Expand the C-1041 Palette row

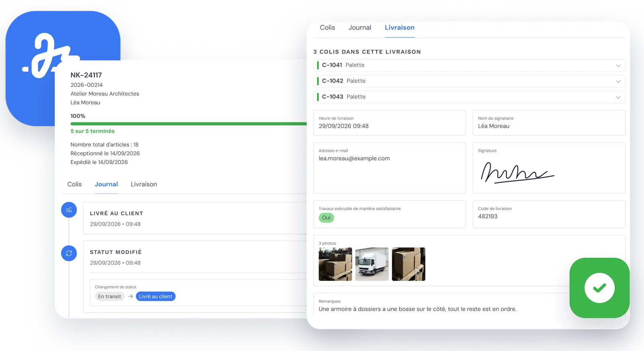tap(469, 65)
